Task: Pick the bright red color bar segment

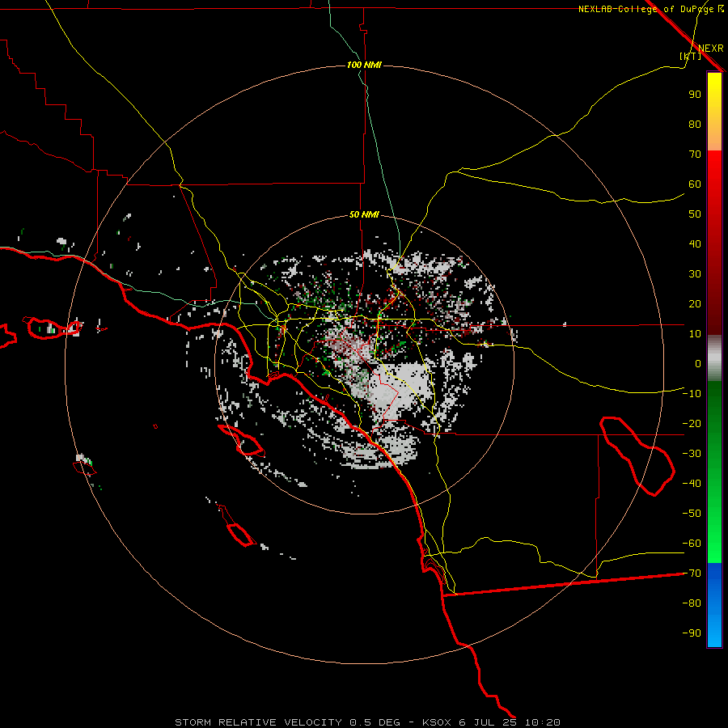Action: [x=714, y=167]
